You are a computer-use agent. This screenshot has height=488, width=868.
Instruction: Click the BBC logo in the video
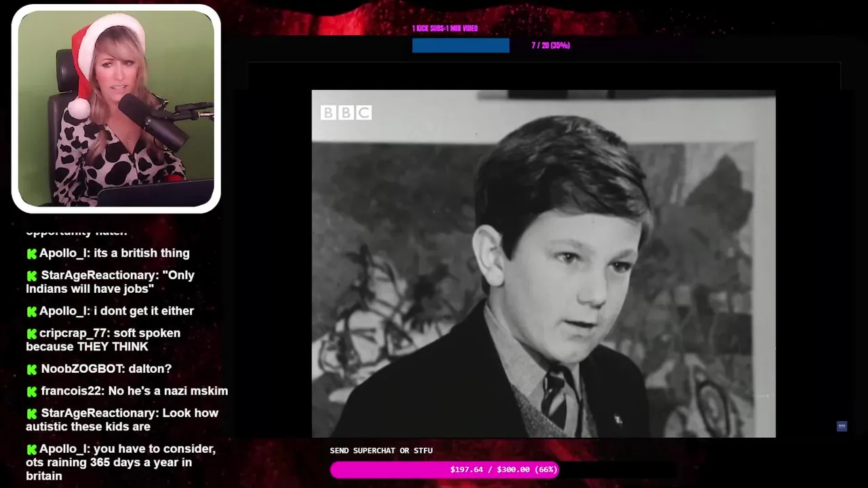[x=346, y=113]
